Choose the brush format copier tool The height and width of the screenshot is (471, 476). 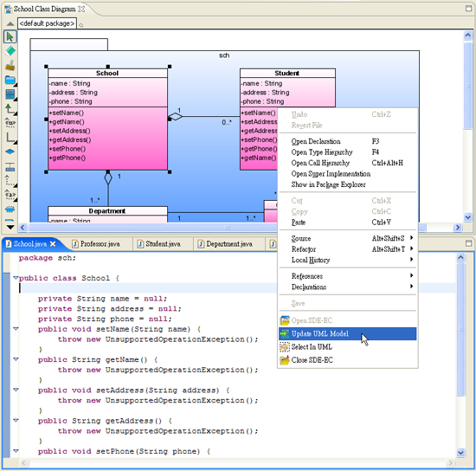pos(10,65)
